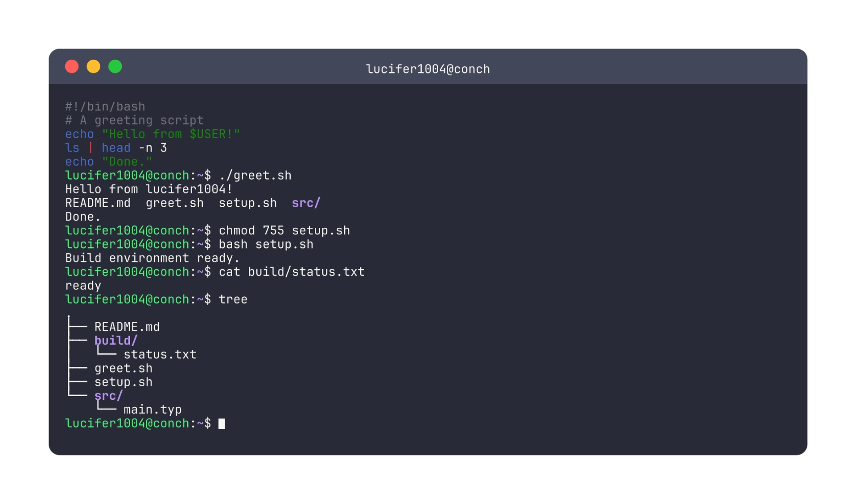
Task: Select the build/ folder in tree output
Action: [x=115, y=341]
